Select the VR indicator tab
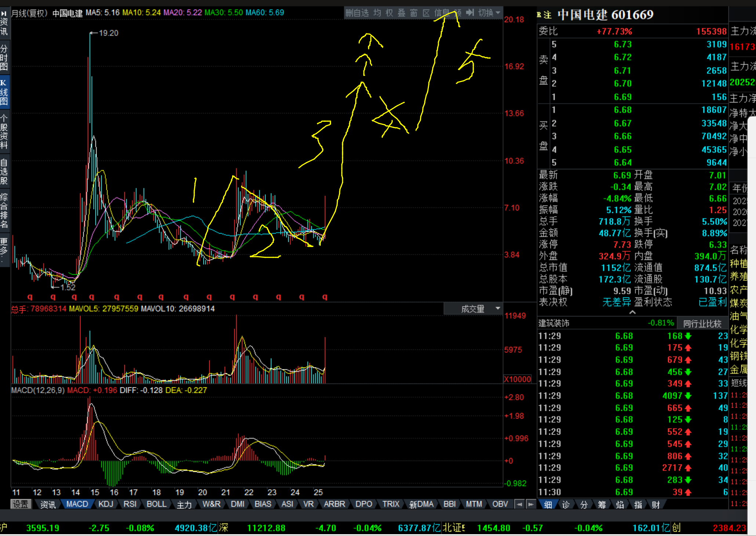 (x=308, y=504)
